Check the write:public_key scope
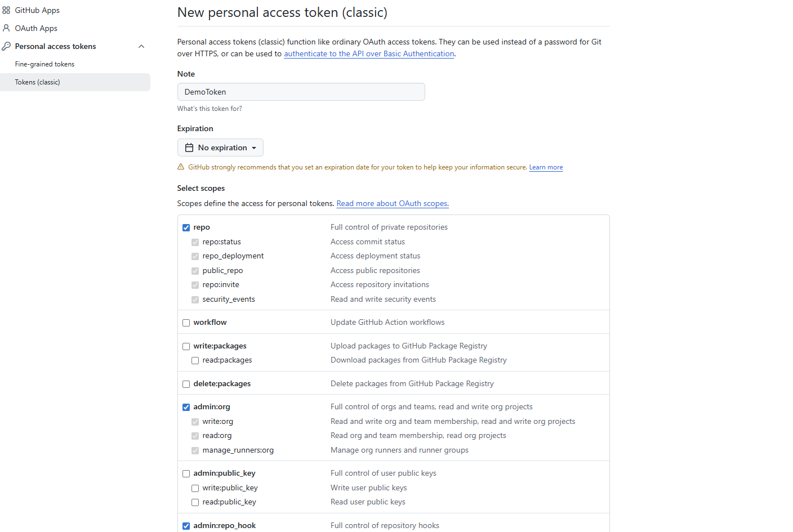793x532 pixels. (195, 488)
